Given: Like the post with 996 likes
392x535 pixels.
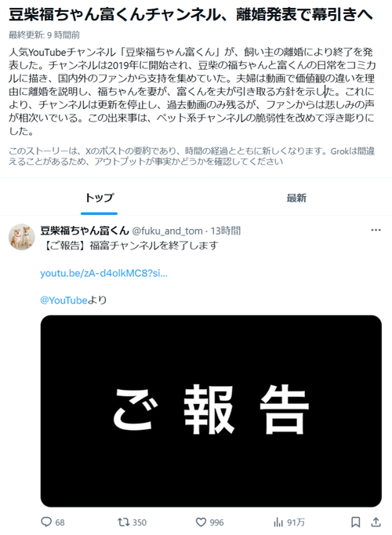Looking at the screenshot, I should click(201, 522).
